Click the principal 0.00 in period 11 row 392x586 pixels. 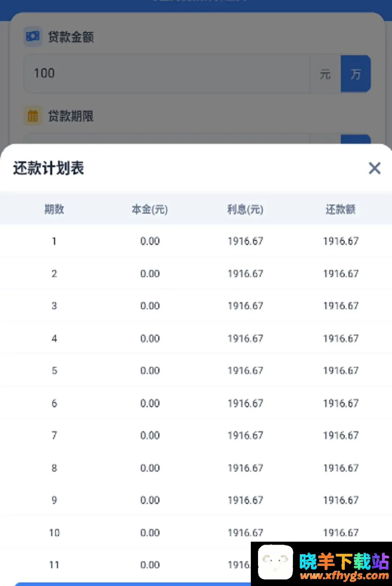click(150, 565)
